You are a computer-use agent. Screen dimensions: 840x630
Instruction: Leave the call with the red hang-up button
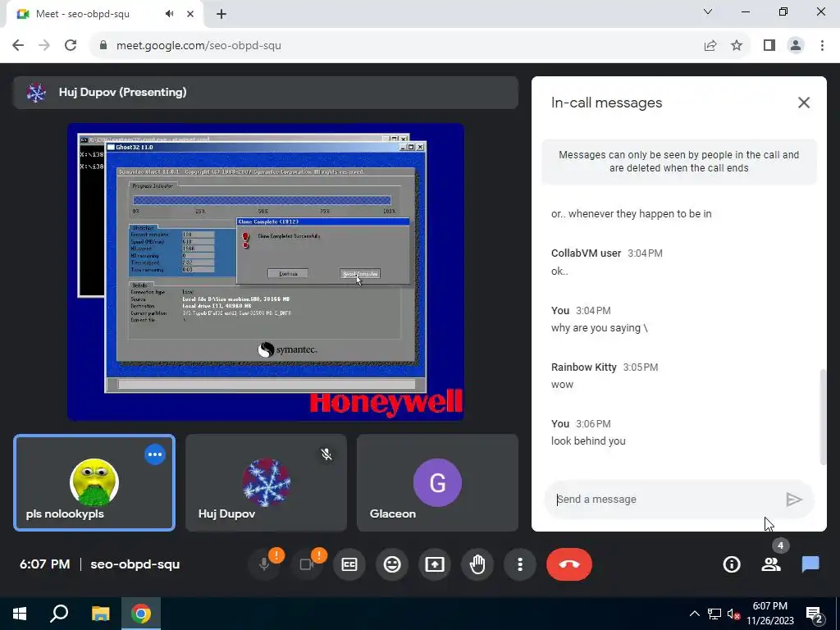pyautogui.click(x=569, y=564)
